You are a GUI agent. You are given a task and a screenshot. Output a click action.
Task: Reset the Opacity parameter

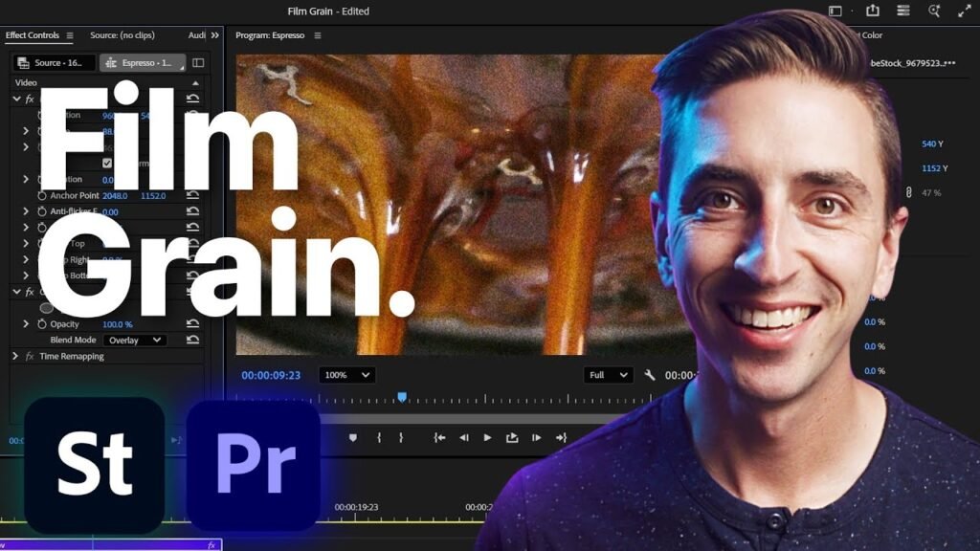(193, 323)
